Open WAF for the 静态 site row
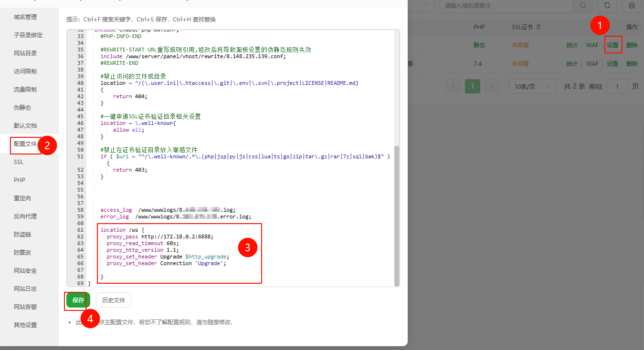Viewport: 644px width, 350px height. coord(592,45)
